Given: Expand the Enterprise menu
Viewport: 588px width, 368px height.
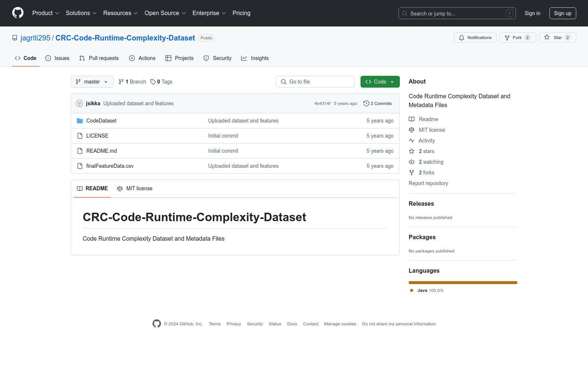Looking at the screenshot, I should pyautogui.click(x=209, y=13).
